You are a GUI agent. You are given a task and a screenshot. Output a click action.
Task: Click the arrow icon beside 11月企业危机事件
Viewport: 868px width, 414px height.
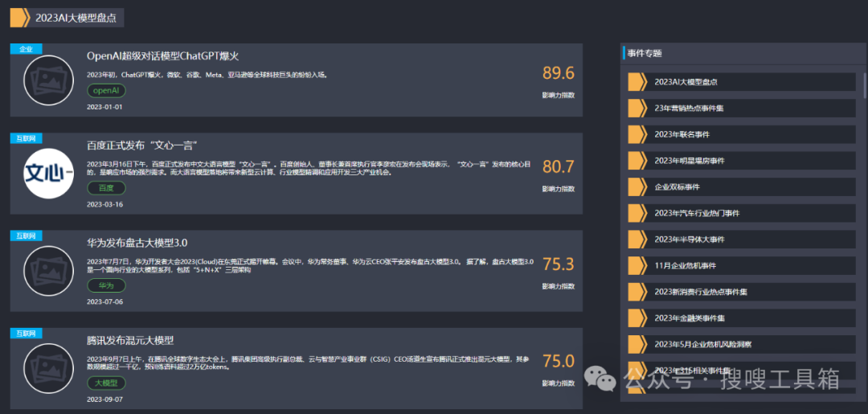pyautogui.click(x=637, y=265)
